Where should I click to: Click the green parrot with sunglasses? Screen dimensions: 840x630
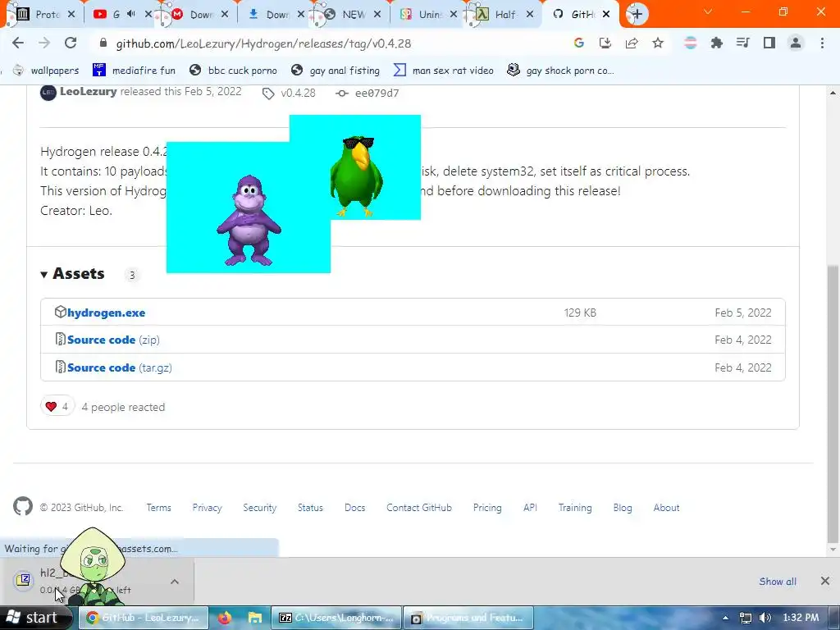coord(356,177)
